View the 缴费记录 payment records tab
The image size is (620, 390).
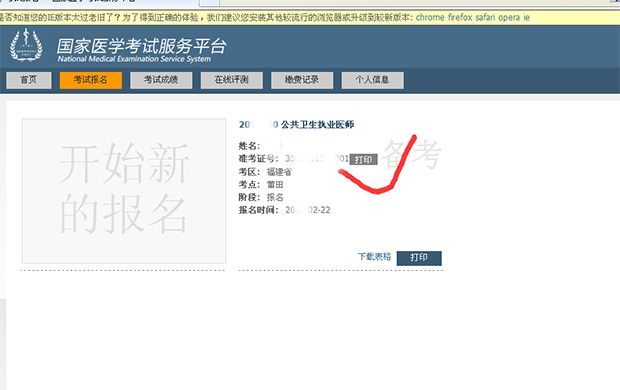coord(302,80)
